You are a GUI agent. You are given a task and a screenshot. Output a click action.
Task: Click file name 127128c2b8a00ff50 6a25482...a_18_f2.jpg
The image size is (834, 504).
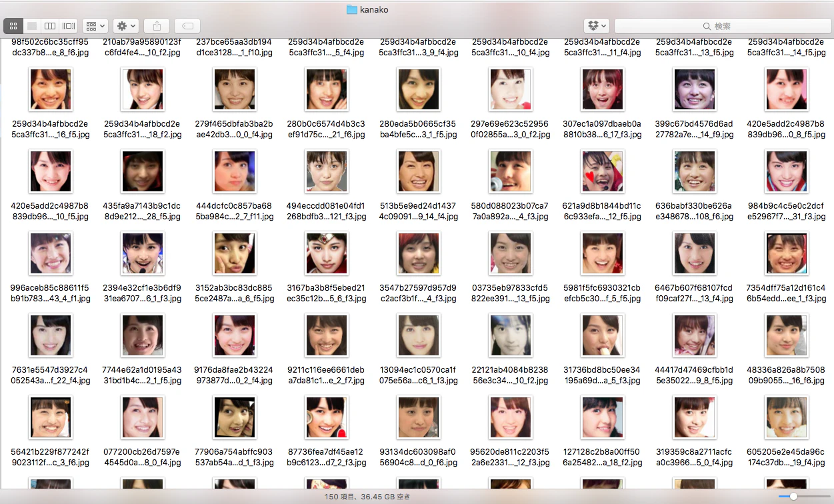coord(603,457)
